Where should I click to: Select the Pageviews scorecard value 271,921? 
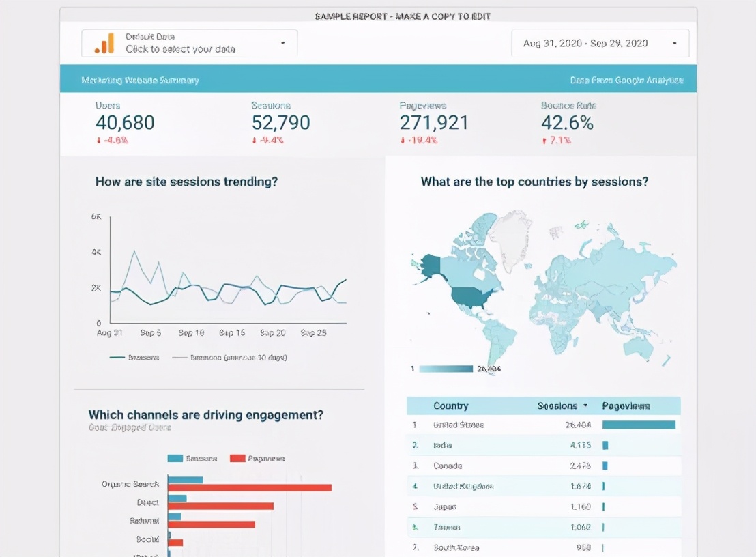[x=434, y=123]
